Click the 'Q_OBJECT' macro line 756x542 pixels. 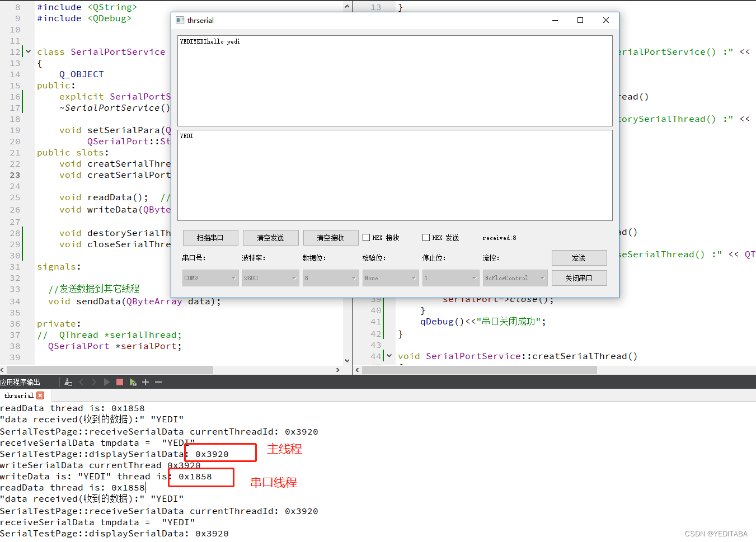tap(82, 74)
